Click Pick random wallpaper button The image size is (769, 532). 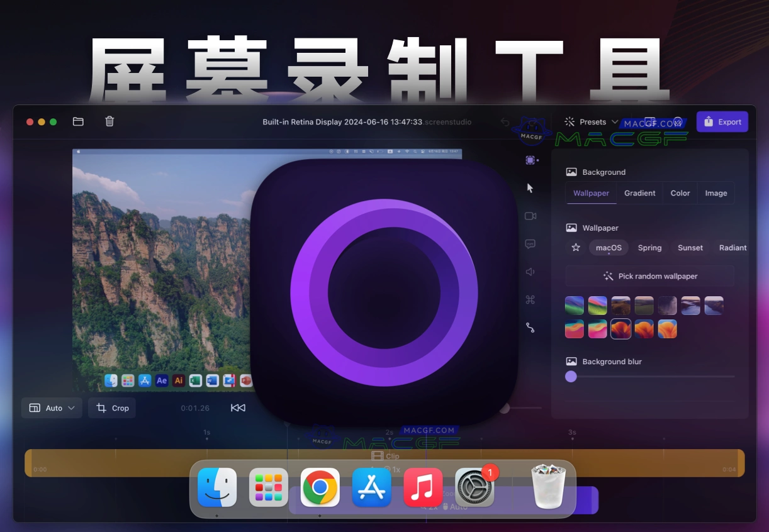coord(650,276)
